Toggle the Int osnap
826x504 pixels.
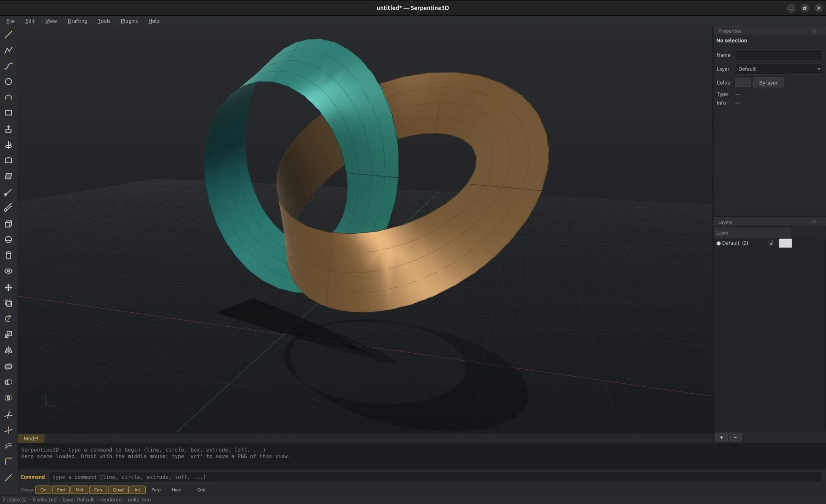(137, 490)
